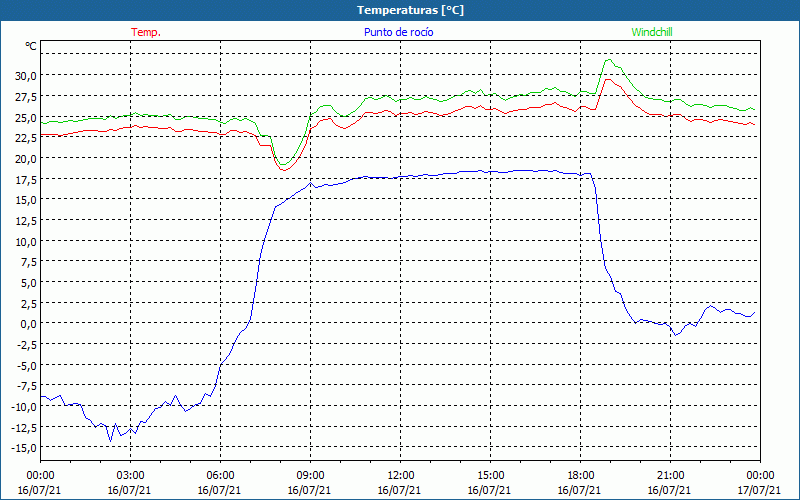Click the 10,0 y-axis value
The image size is (800, 500).
click(26, 241)
